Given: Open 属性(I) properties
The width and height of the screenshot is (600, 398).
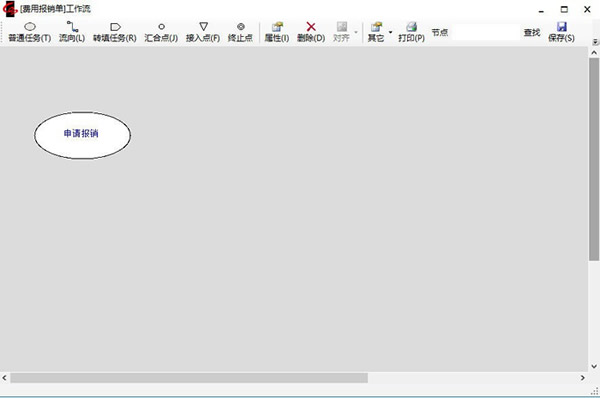Looking at the screenshot, I should click(x=277, y=32).
